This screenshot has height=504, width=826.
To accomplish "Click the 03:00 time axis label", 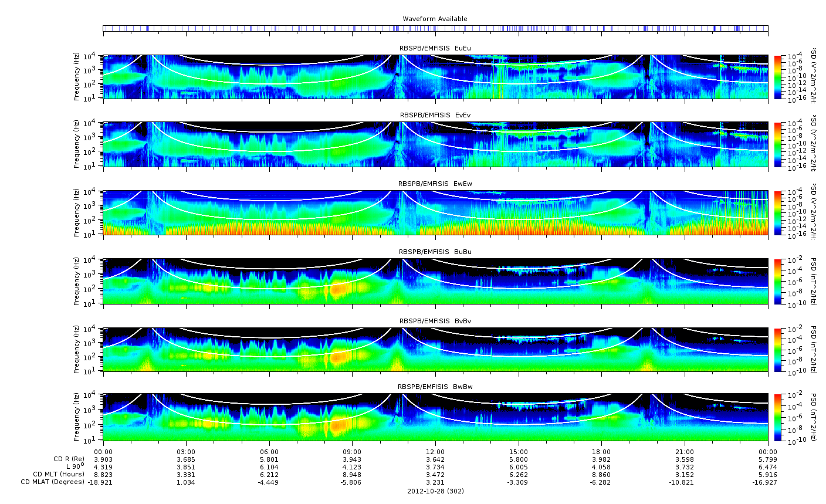I will [x=186, y=452].
